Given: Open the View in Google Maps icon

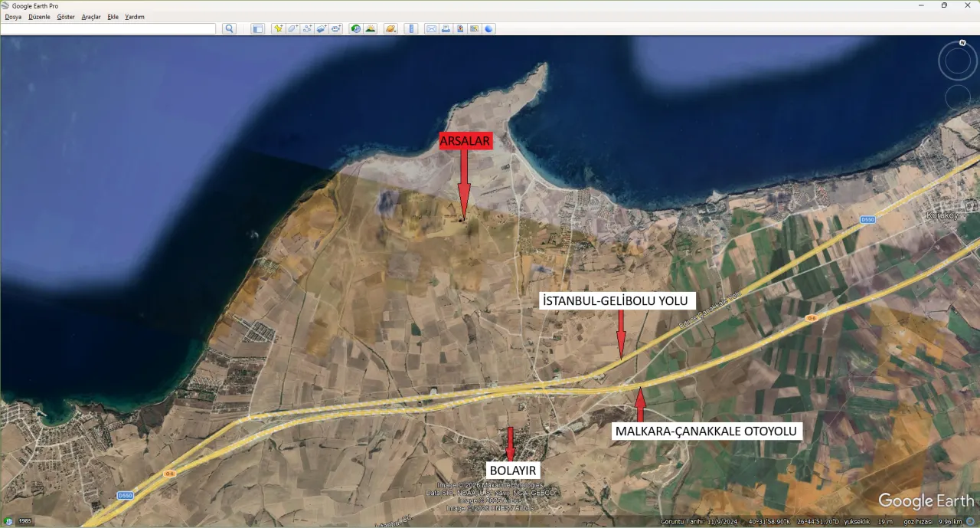Looking at the screenshot, I should point(475,29).
